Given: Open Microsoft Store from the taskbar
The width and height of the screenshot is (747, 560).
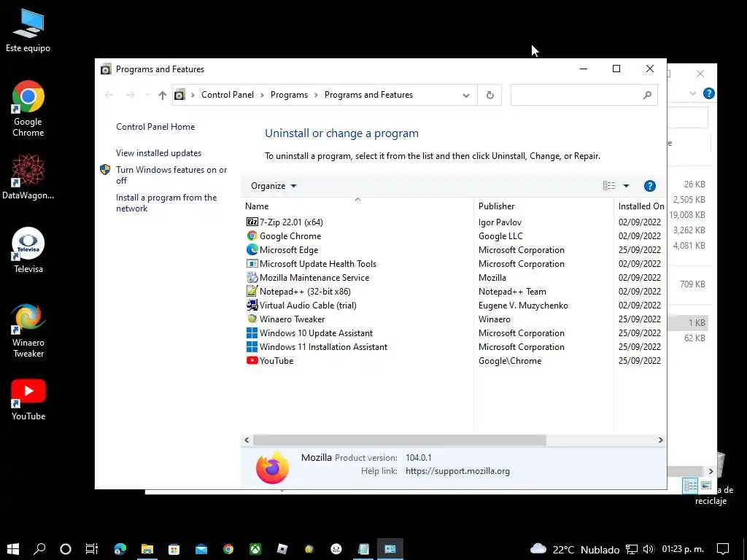Looking at the screenshot, I should (174, 549).
